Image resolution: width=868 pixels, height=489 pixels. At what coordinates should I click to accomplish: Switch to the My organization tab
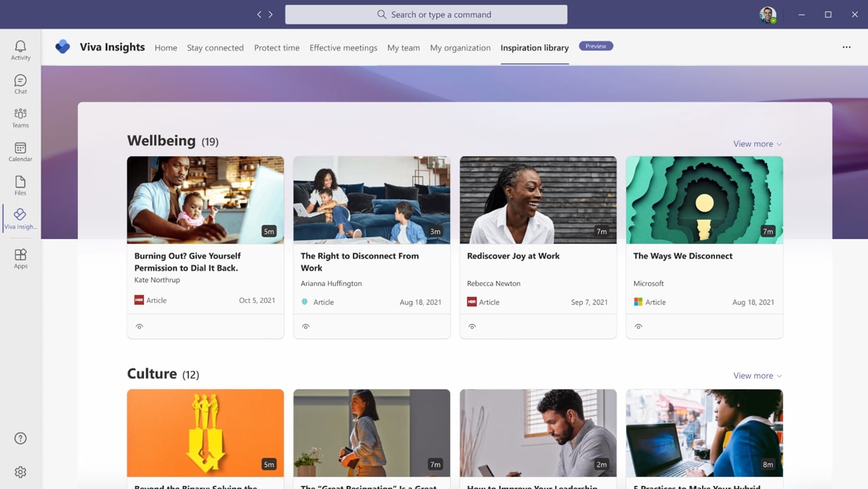(x=460, y=47)
